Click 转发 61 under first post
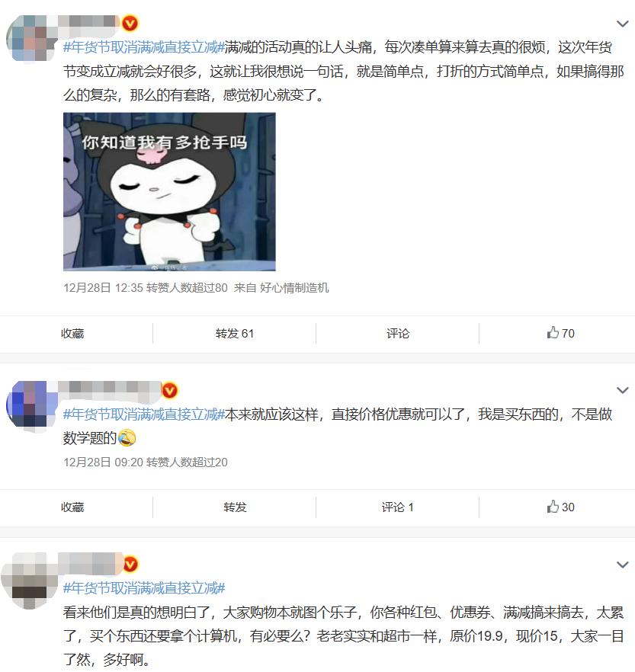Image resolution: width=635 pixels, height=672 pixels. [x=235, y=334]
